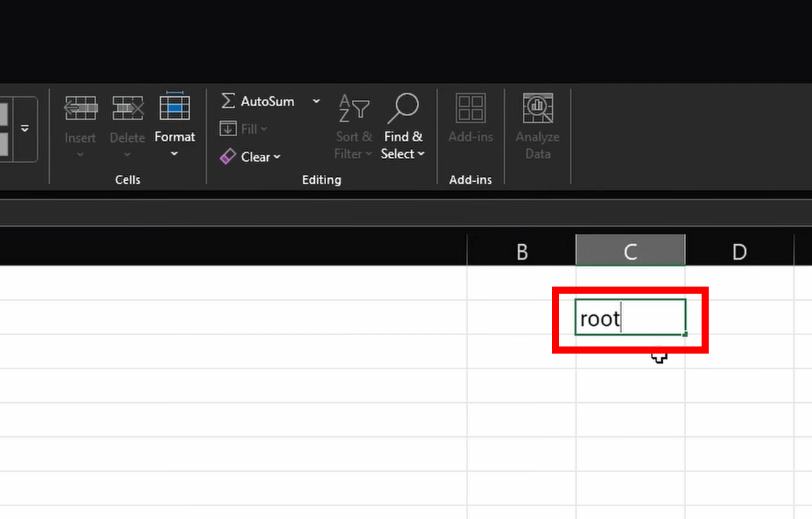Expand the AutoSum dropdown arrow
This screenshot has height=519, width=812.
coord(316,101)
